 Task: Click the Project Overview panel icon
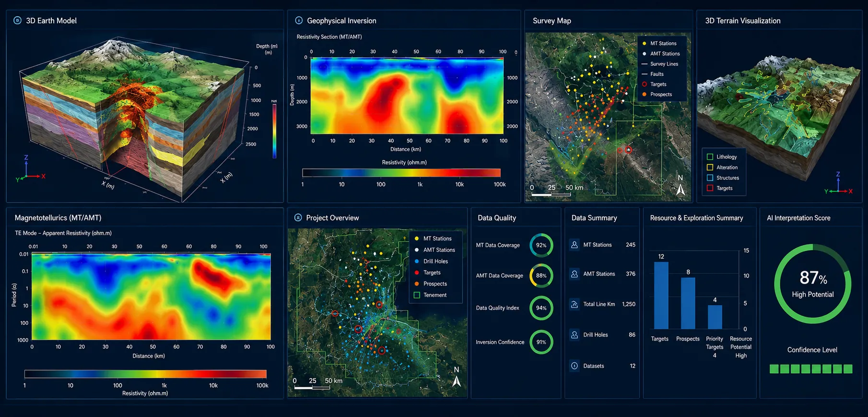click(298, 218)
